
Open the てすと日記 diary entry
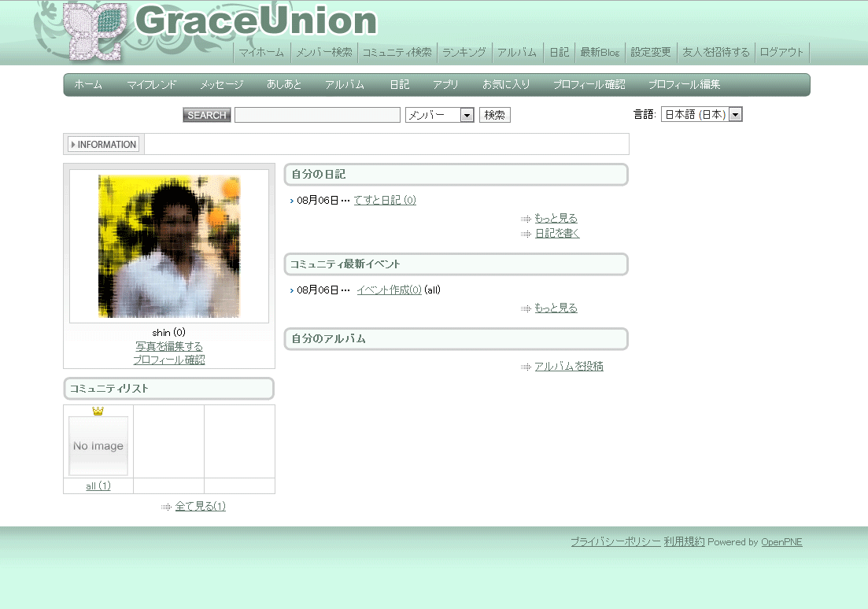coord(385,201)
